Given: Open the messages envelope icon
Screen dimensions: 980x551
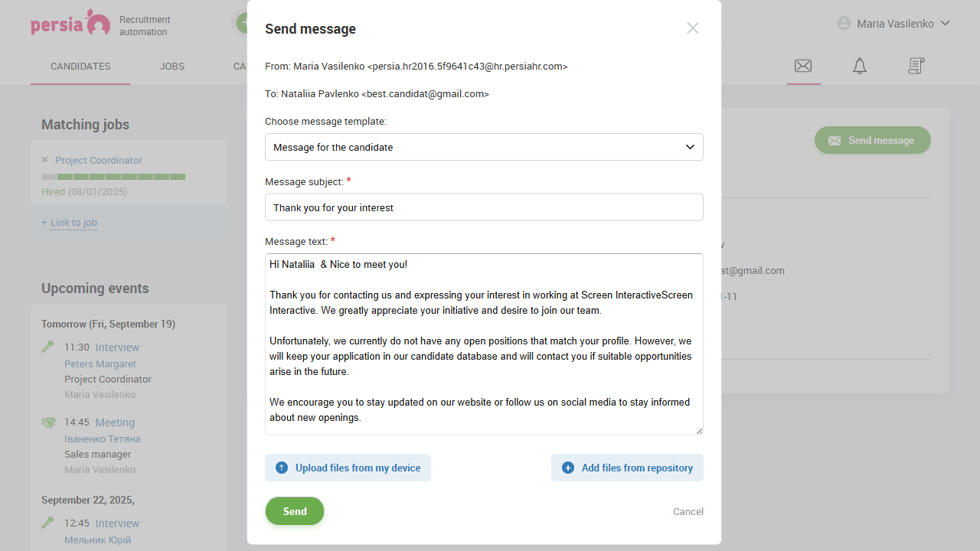Looking at the screenshot, I should pos(803,66).
